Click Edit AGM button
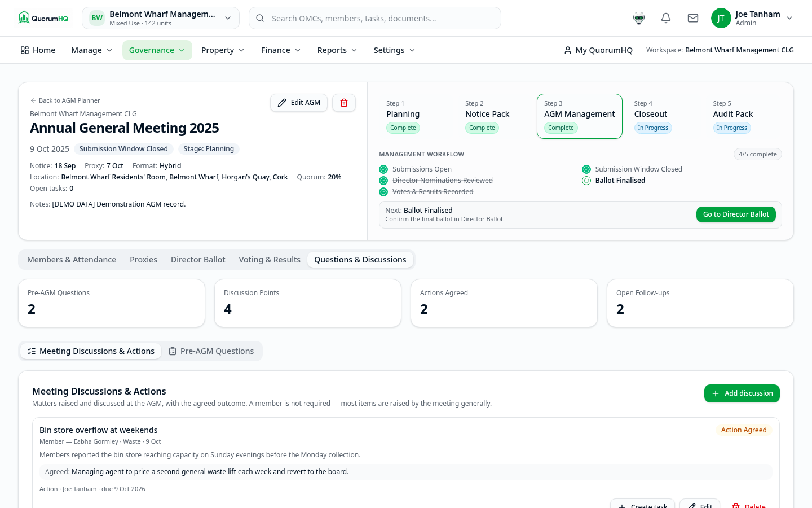This screenshot has height=508, width=812. [x=299, y=103]
